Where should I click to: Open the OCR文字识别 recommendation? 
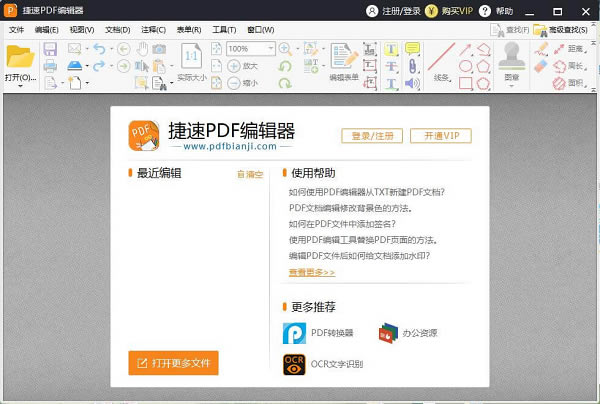click(323, 364)
